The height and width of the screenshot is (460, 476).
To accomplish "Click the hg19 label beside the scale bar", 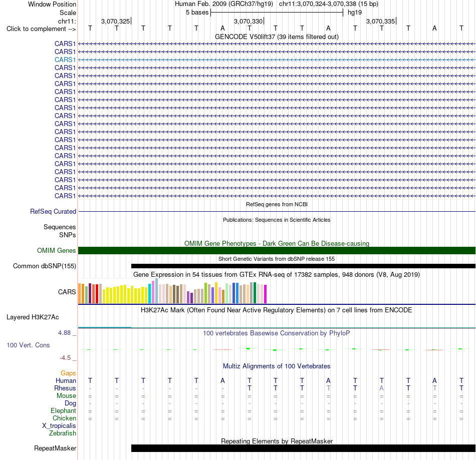I will point(355,13).
